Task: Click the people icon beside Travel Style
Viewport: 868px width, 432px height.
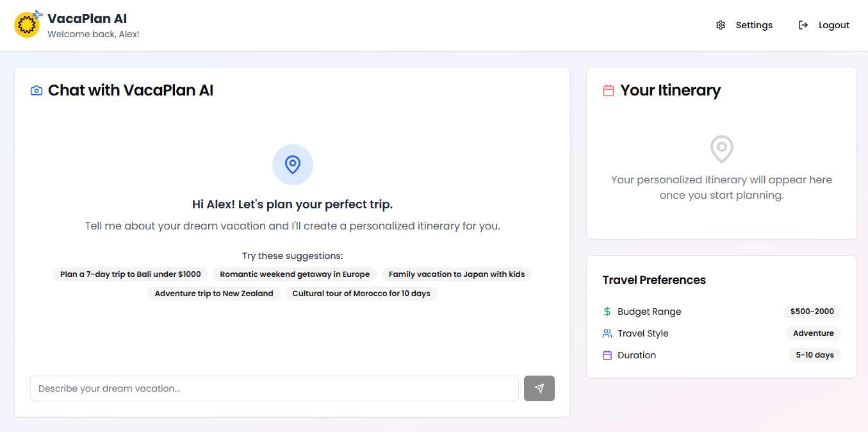Action: (x=606, y=333)
